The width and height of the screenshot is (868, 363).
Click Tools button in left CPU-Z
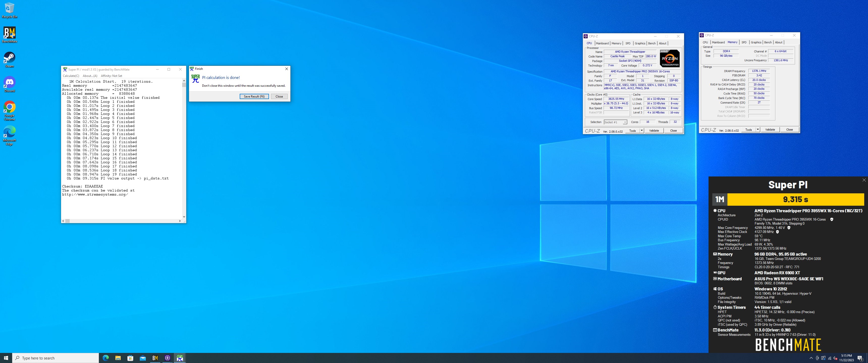633,131
